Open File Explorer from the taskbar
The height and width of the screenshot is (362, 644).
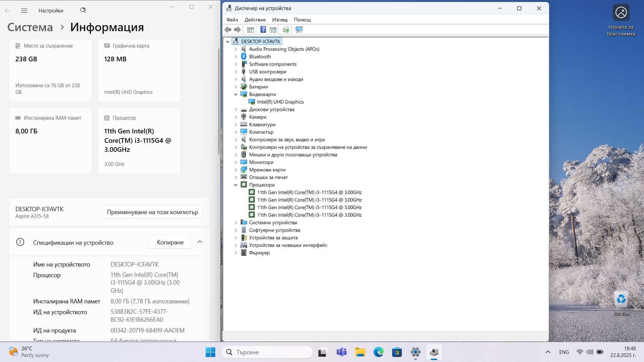tap(360, 352)
